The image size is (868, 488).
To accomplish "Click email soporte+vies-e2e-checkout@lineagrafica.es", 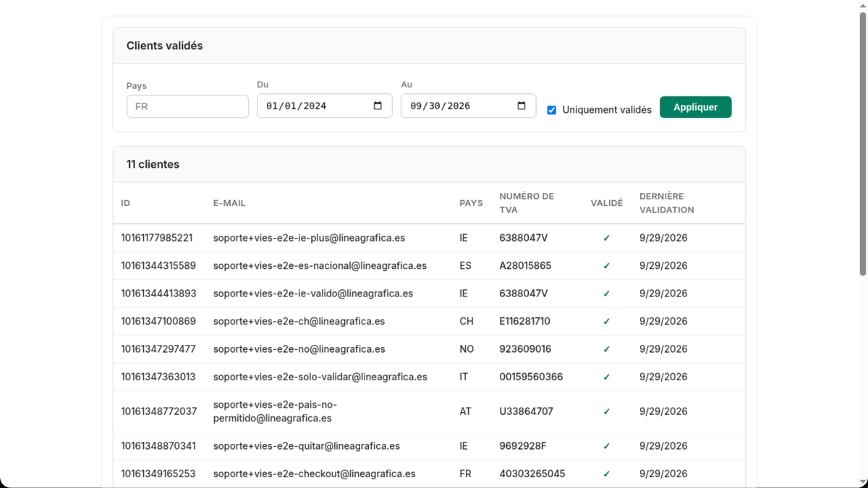I will [315, 474].
